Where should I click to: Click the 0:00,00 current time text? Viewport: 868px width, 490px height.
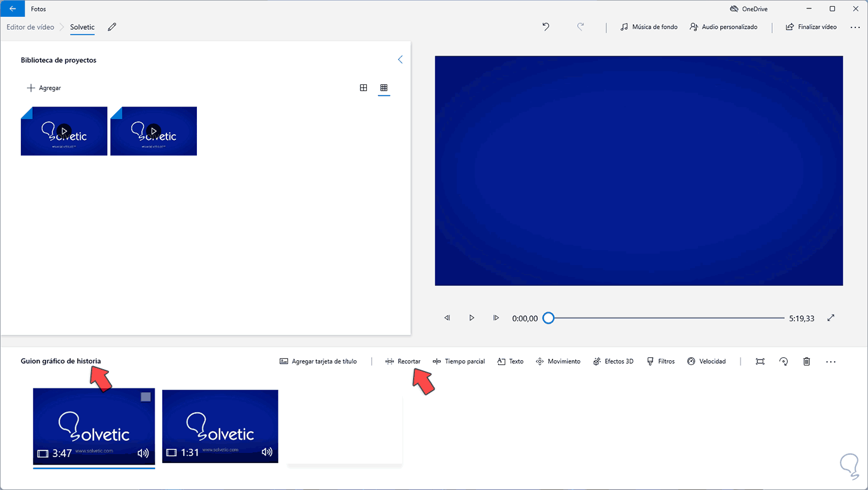pos(525,319)
